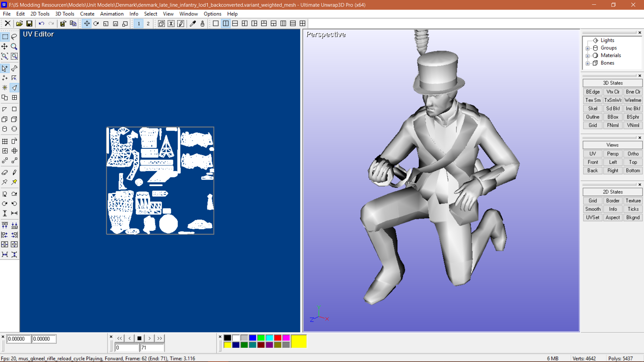
Task: Click the vertical stretch arrow icon
Action: tap(5, 213)
